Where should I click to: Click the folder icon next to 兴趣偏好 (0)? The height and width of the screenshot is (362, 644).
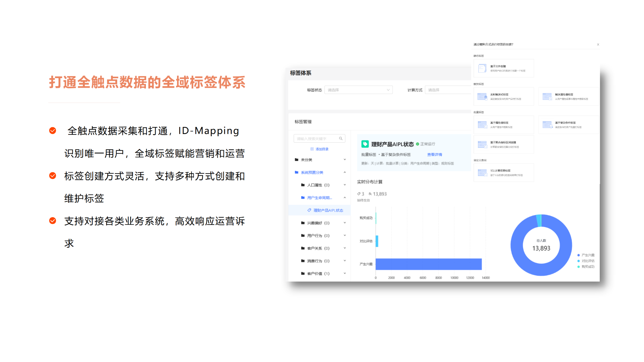(303, 223)
